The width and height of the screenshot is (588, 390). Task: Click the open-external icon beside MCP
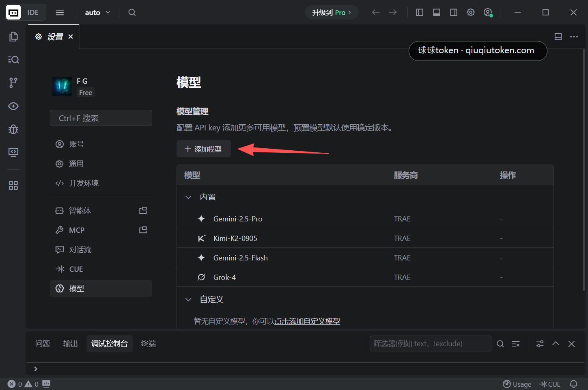[143, 230]
